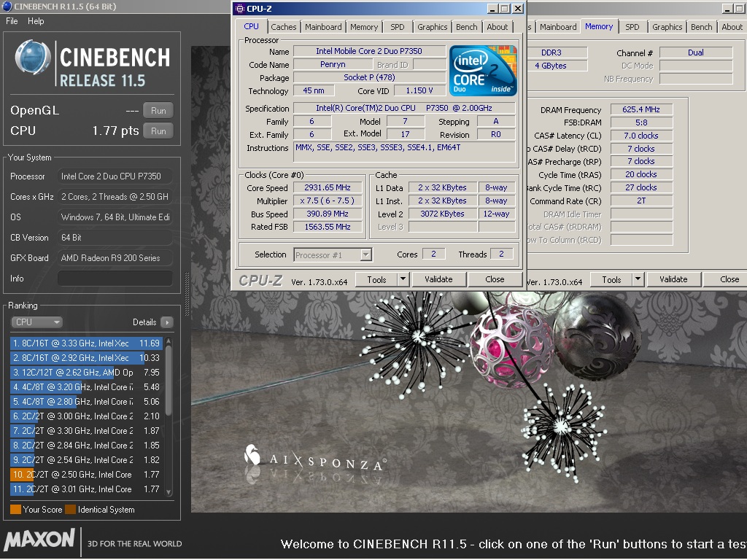Image resolution: width=747 pixels, height=560 pixels.
Task: Select ranking row 2. 8C/16T @ 2.92 GHz
Action: pyautogui.click(x=86, y=357)
